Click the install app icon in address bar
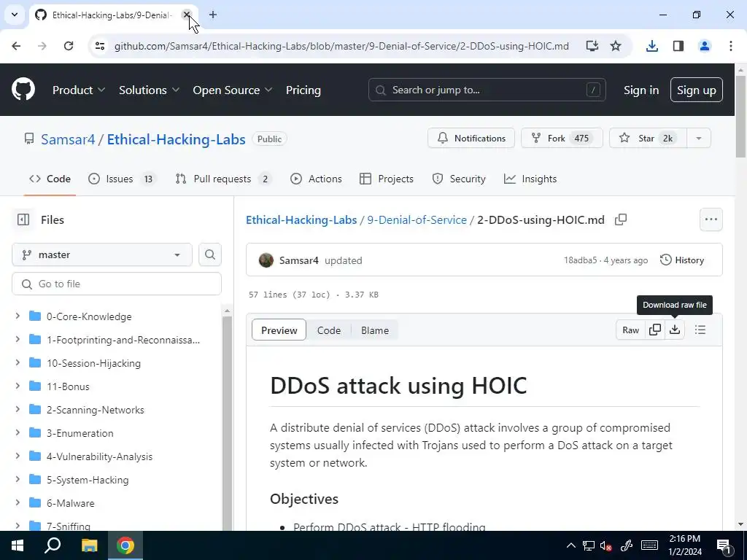The width and height of the screenshot is (747, 560). tap(592, 46)
